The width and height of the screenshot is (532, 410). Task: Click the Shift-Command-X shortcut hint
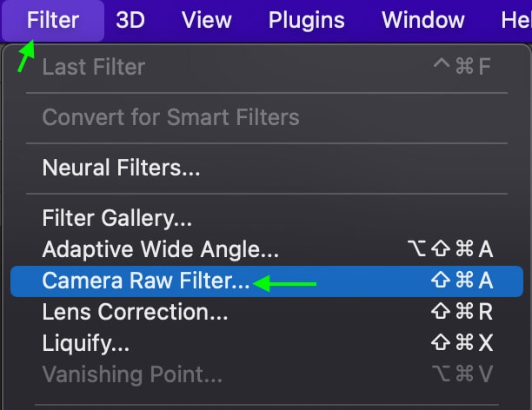coord(462,344)
